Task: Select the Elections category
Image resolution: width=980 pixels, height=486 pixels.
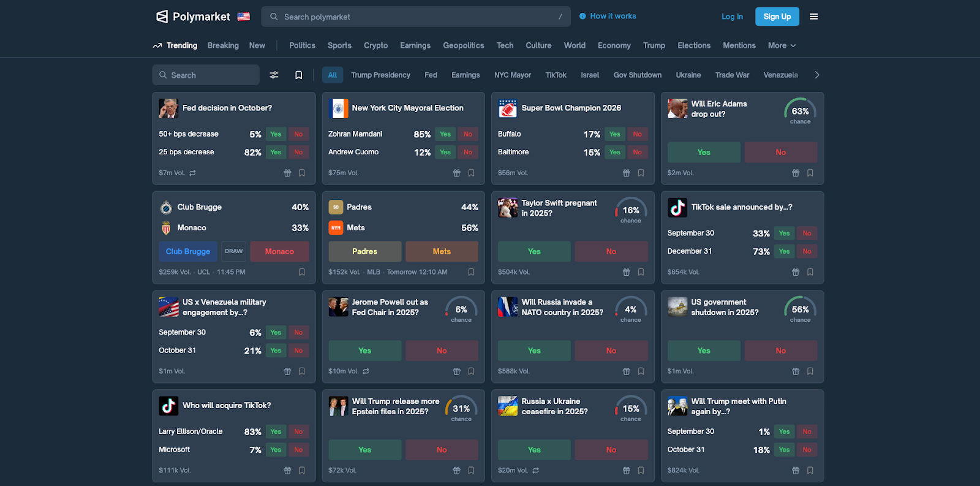Action: pos(694,45)
